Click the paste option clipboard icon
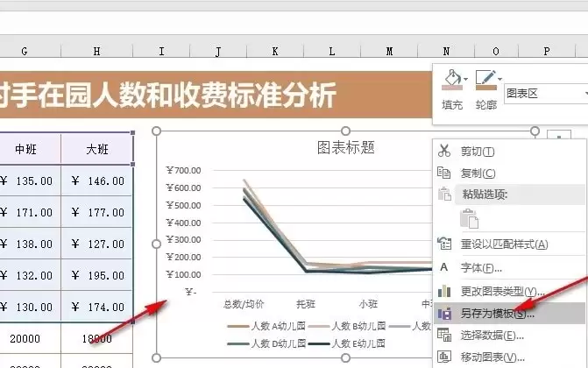 [469, 219]
